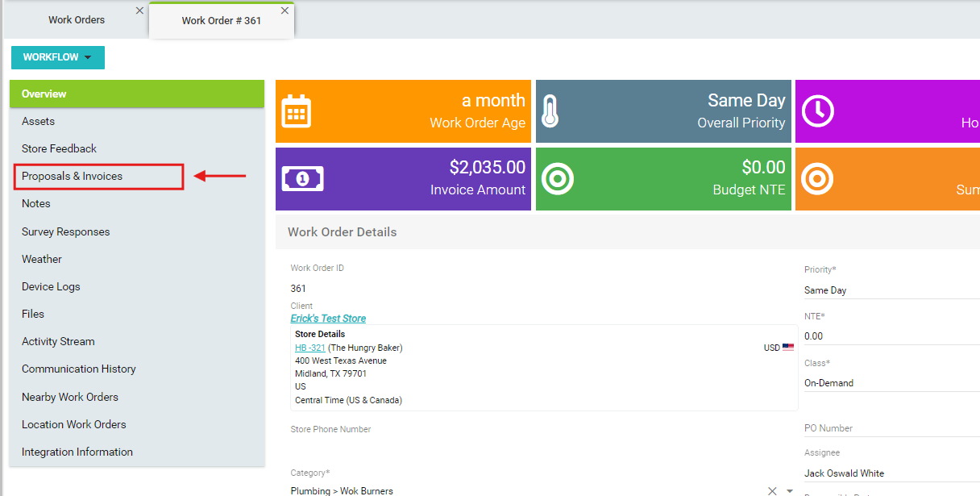Image resolution: width=980 pixels, height=496 pixels.
Task: Click the calendar icon on Work Order Age tile
Action: click(296, 111)
